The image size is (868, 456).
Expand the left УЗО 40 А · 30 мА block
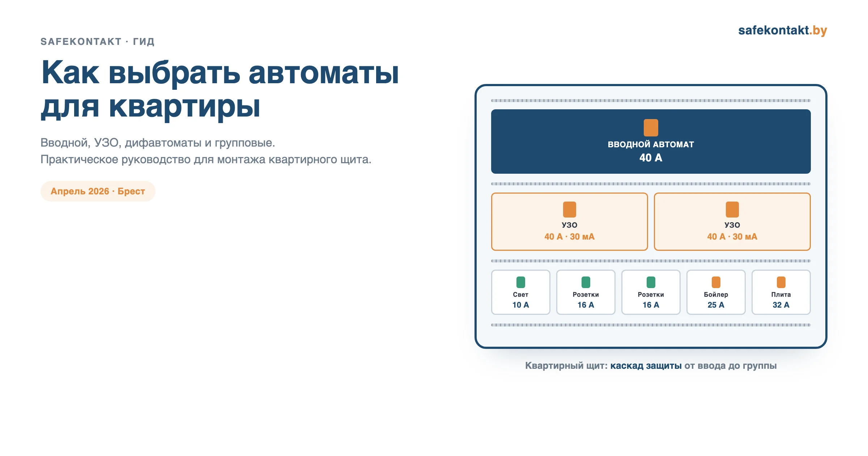570,222
